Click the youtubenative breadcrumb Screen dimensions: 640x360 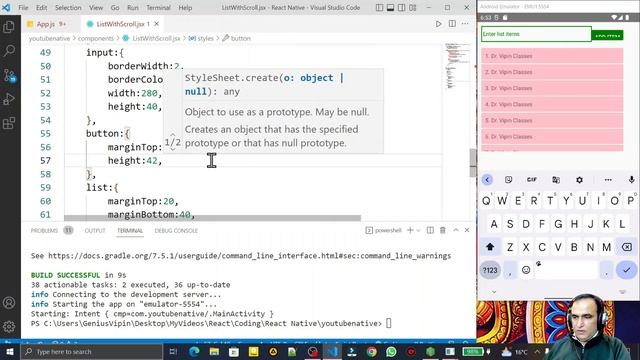pos(49,38)
